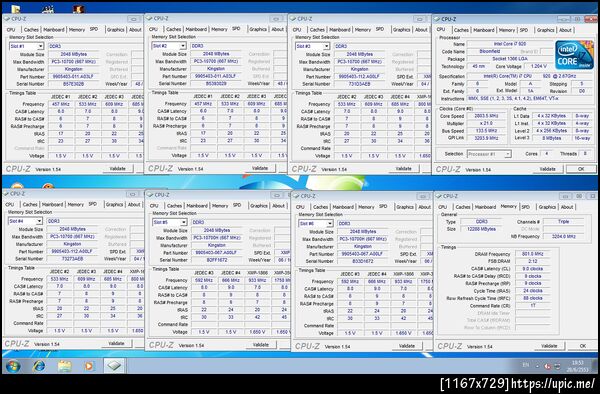This screenshot has height=394, width=600.
Task: Click Row Refresh Cycle Time 88 clocks
Action: pyautogui.click(x=533, y=298)
